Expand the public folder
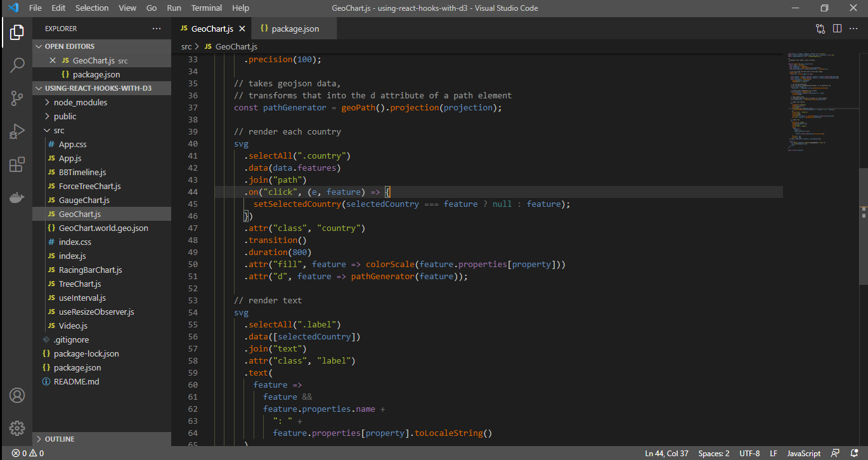 pyautogui.click(x=101, y=116)
